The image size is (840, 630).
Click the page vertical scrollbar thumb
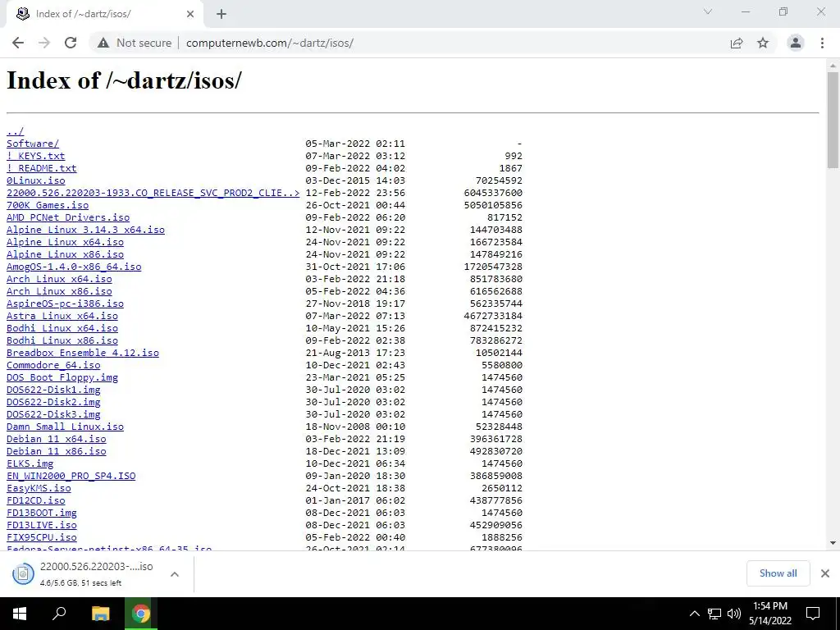tap(833, 120)
